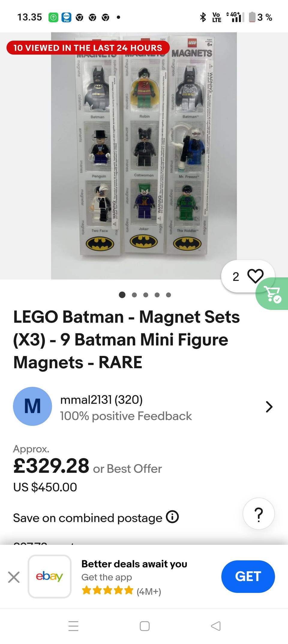Open the green shopping cart icon
The height and width of the screenshot is (644, 288).
(x=272, y=294)
